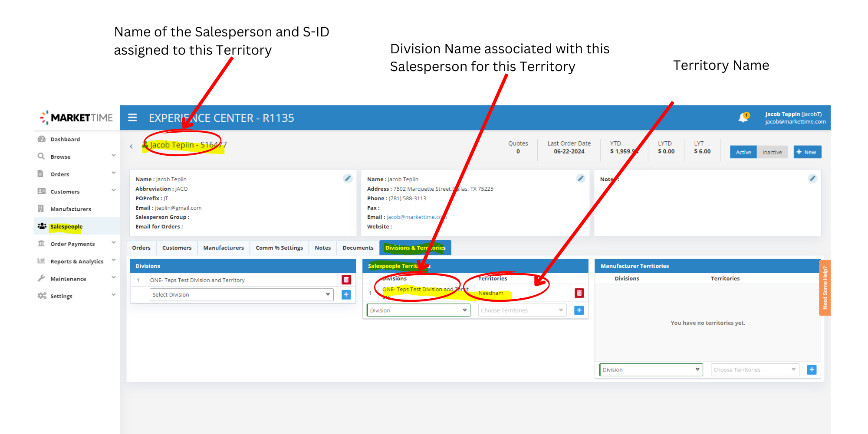The height and width of the screenshot is (434, 868).
Task: Open Salespeople Choose Territories dropdown
Action: (522, 310)
